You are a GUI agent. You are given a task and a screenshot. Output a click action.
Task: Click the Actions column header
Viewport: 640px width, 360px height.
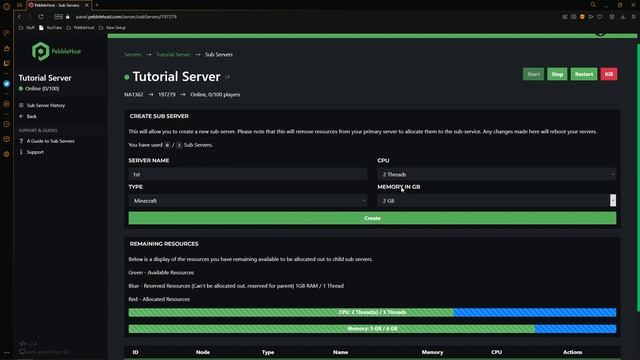click(572, 352)
